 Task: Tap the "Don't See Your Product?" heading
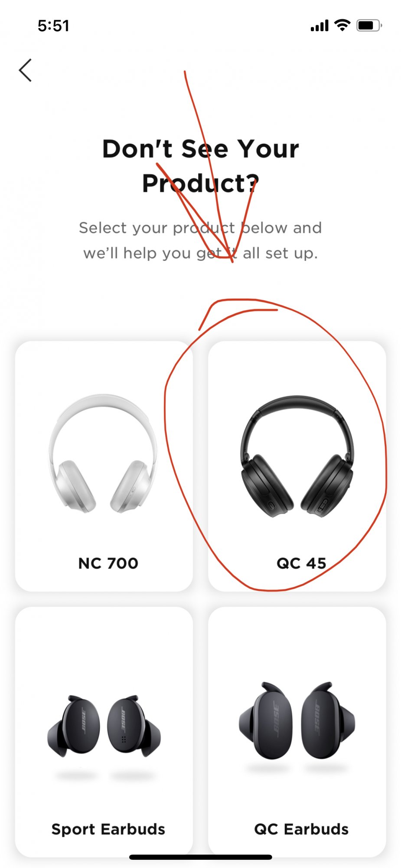[x=201, y=166]
